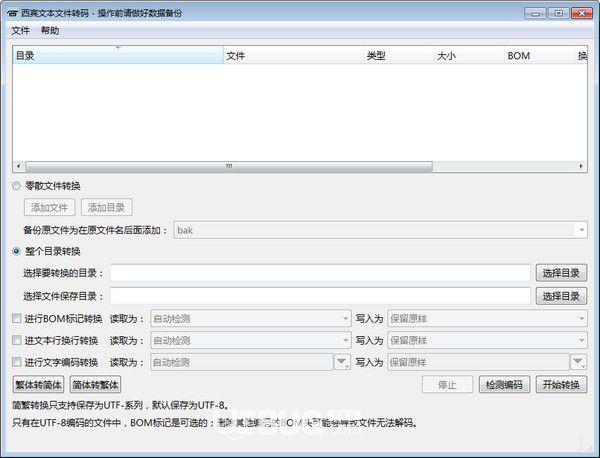Minimize the window

pyautogui.click(x=536, y=13)
